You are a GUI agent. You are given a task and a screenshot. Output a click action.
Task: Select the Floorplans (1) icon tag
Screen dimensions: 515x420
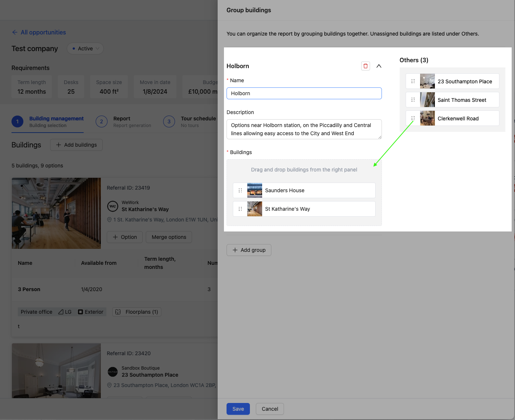118,311
